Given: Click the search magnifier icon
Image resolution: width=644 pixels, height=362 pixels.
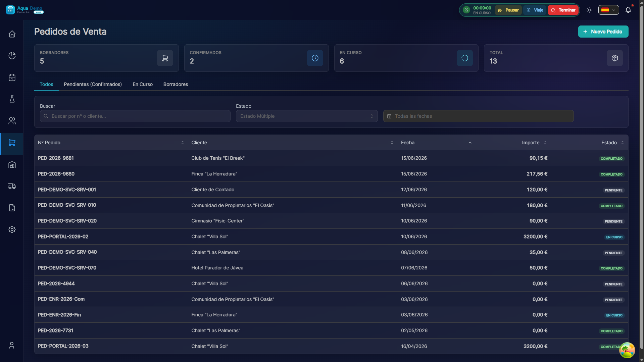Looking at the screenshot, I should [x=46, y=116].
